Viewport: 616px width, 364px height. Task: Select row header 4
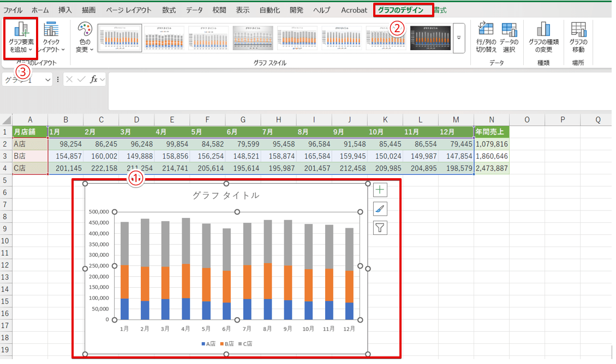pos(5,168)
